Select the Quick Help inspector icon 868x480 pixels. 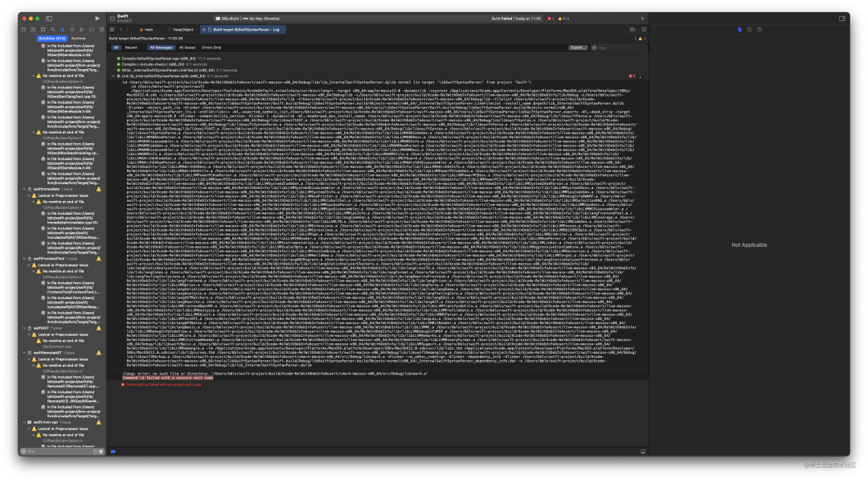click(759, 29)
